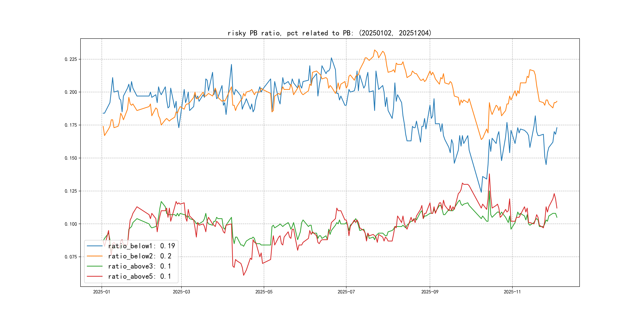The image size is (644, 322).
Task: Click the 2025-07 x-axis tick label
Action: [346, 292]
